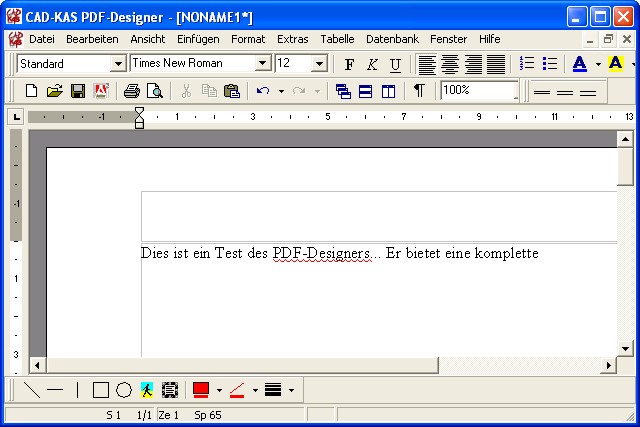Click the Open file folder icon
Viewport: 640px width, 427px height.
coord(54,91)
